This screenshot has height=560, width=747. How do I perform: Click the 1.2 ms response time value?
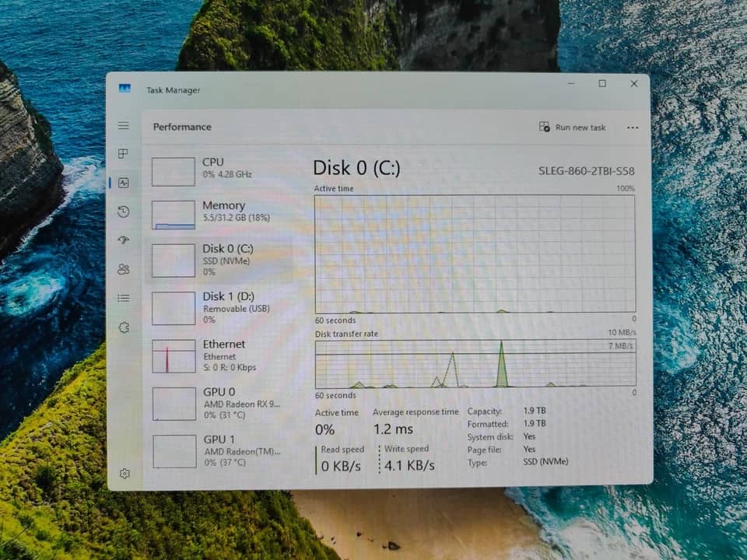(x=393, y=429)
